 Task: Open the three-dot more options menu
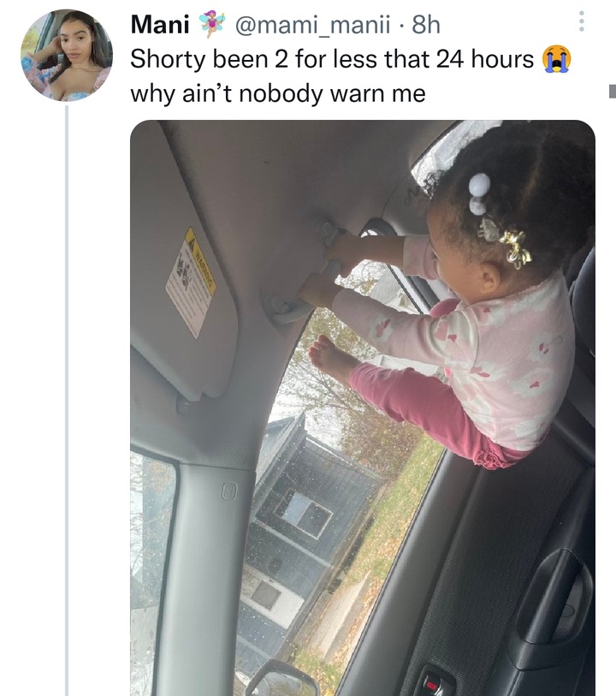(x=582, y=21)
